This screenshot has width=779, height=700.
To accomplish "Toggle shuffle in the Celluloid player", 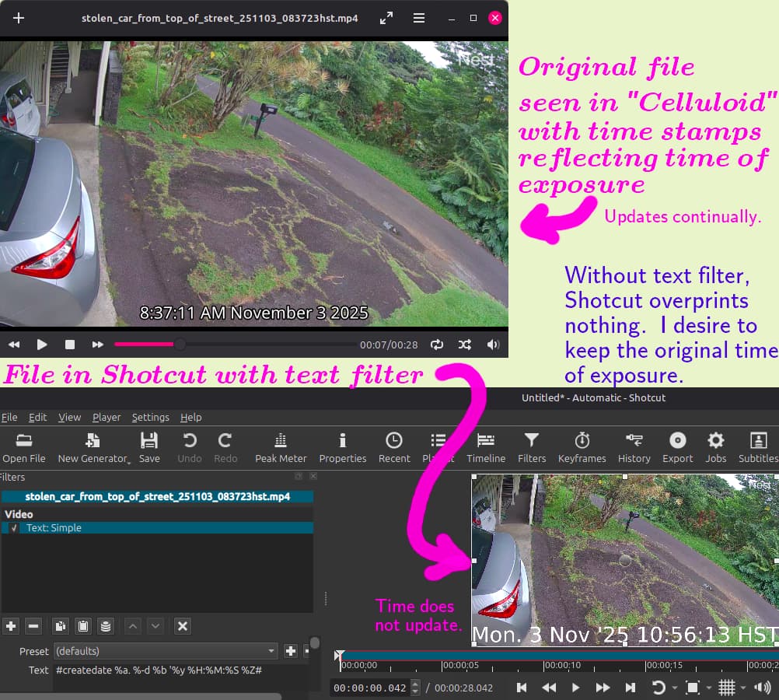I will pyautogui.click(x=464, y=345).
